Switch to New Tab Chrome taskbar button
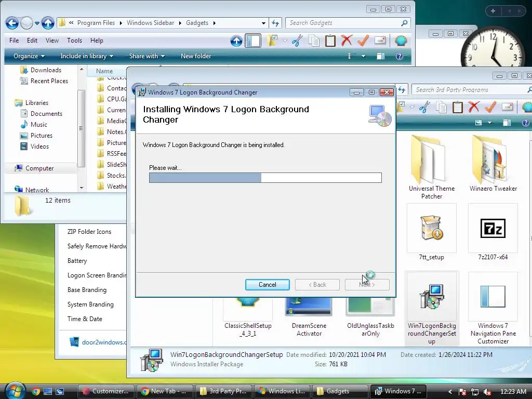The image size is (532, 399). click(x=165, y=391)
